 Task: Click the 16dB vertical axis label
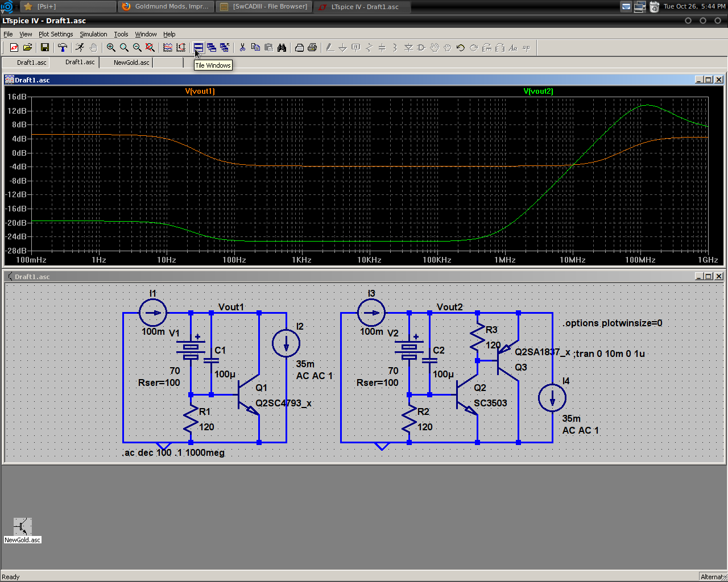tap(17, 97)
